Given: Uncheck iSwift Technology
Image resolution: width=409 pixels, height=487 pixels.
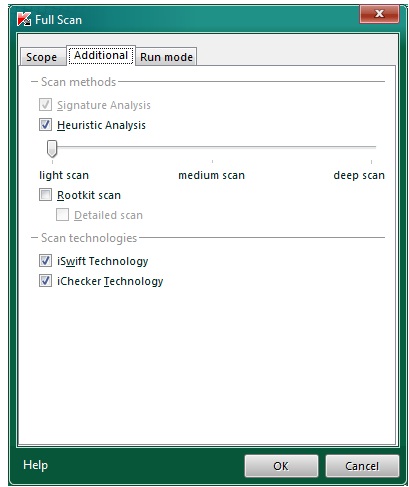Looking at the screenshot, I should 45,261.
